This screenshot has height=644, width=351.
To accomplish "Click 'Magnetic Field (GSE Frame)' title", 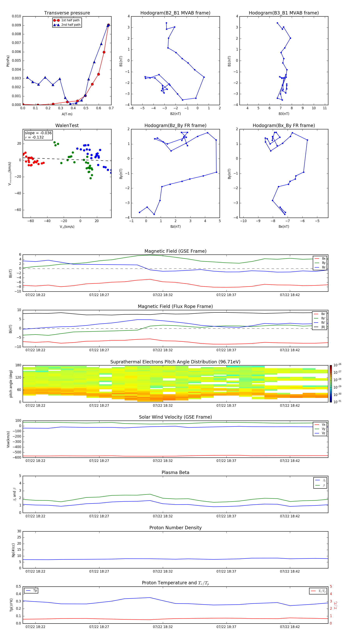I will click(175, 251).
